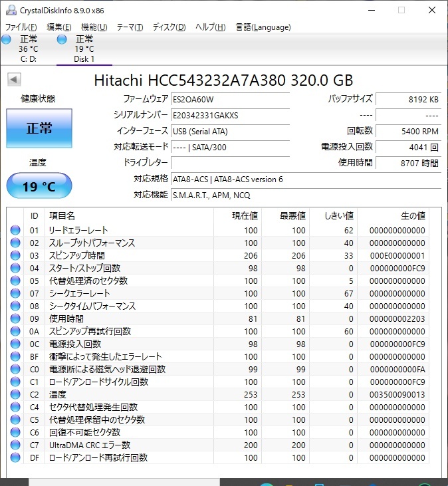This screenshot has width=448, height=486.
Task: Click the C: D: disk status orb
Action: tap(7, 40)
